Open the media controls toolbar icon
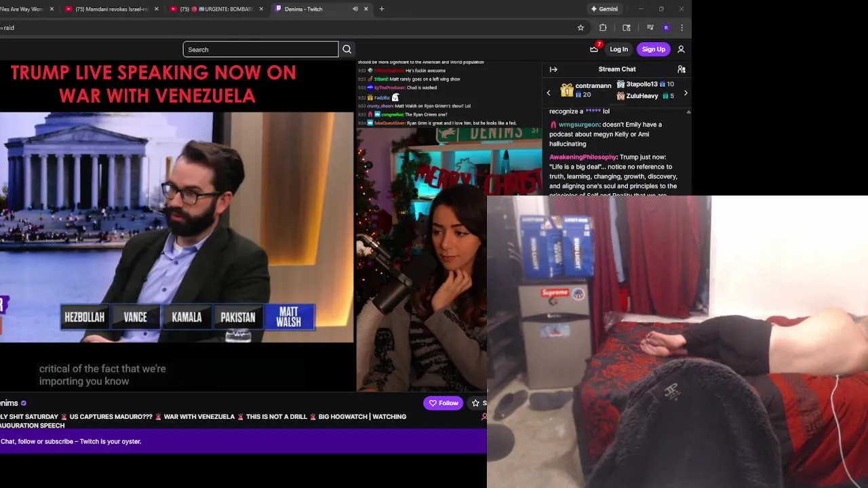 tap(650, 28)
